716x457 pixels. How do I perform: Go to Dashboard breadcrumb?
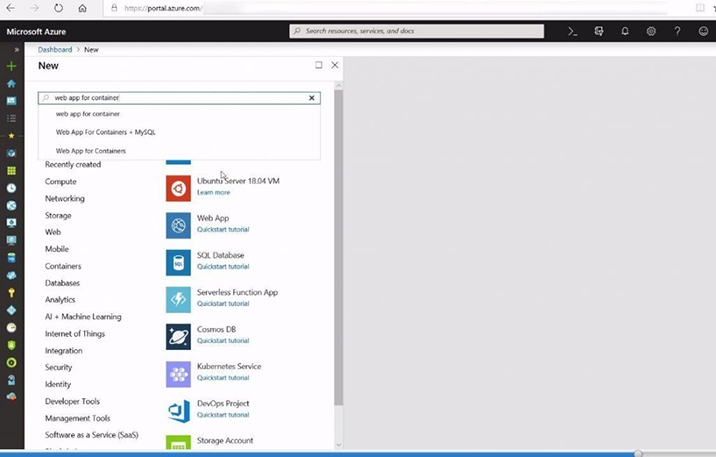click(x=55, y=49)
